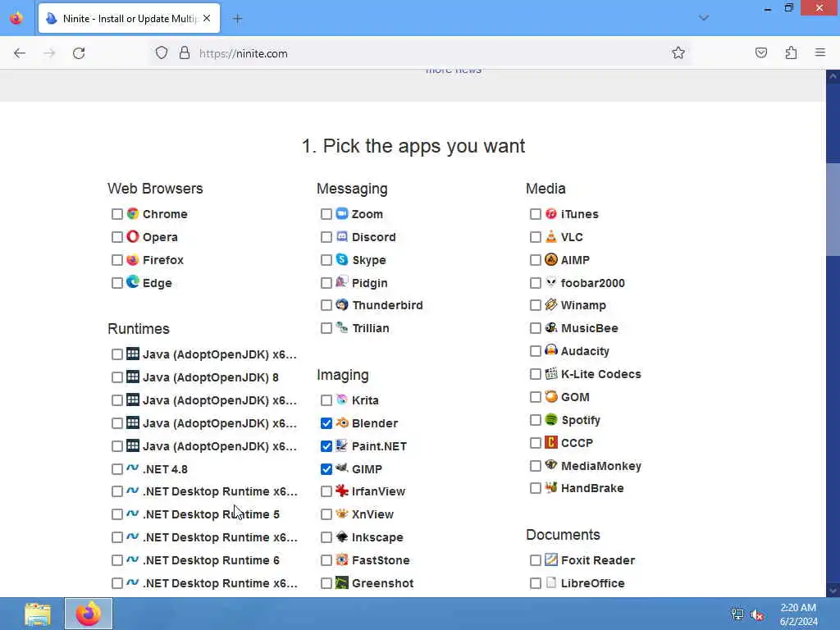Open the list all tabs dropdown arrow
Image resolution: width=840 pixels, height=630 pixels.
tap(703, 18)
